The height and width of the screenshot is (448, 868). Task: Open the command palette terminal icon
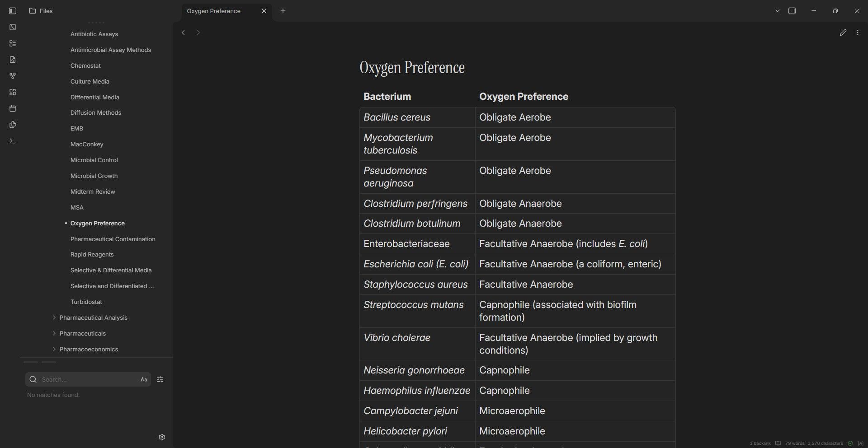click(x=13, y=141)
